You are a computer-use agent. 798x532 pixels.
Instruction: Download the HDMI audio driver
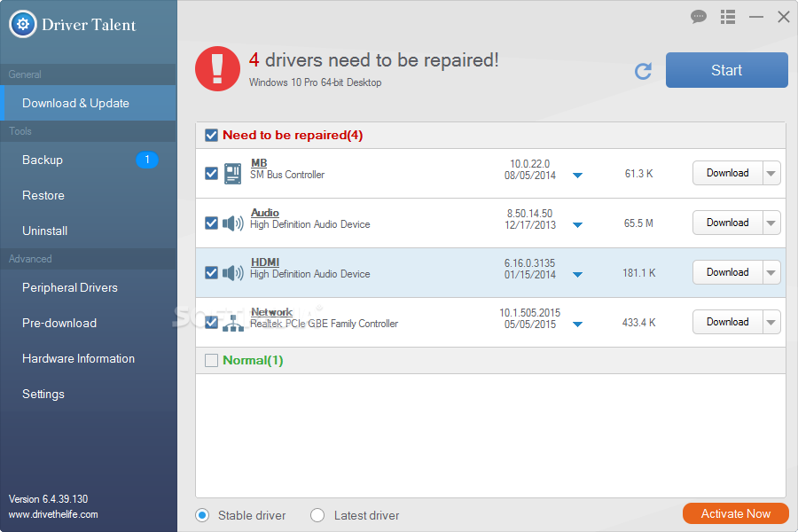tap(728, 272)
